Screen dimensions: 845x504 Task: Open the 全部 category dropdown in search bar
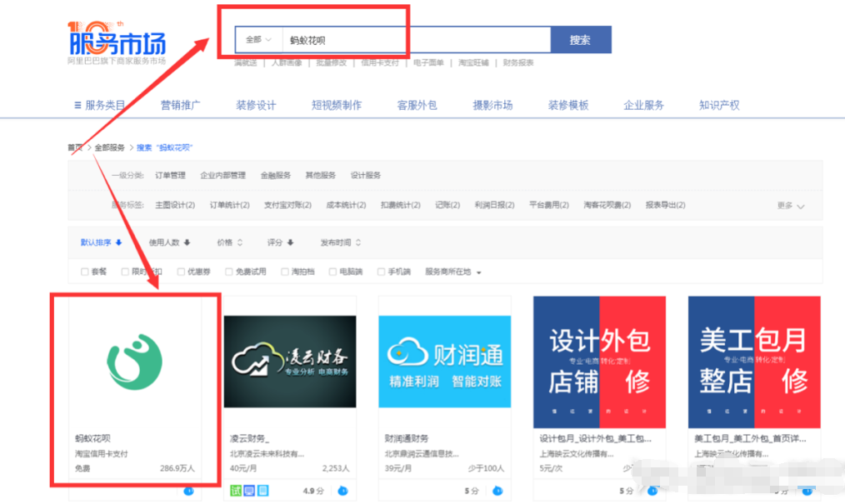[x=256, y=39]
